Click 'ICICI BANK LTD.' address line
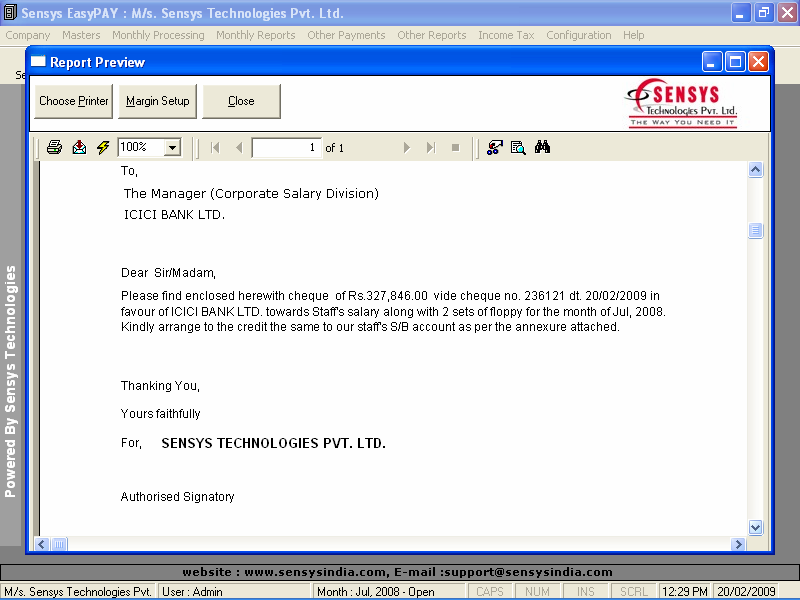Viewport: 800px width, 600px height. click(174, 215)
